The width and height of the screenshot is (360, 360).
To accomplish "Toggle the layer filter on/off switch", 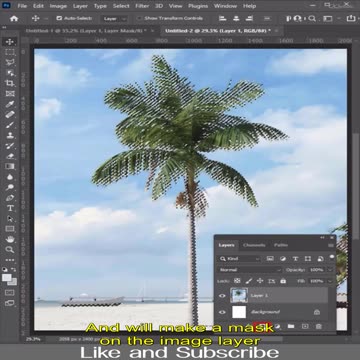I will click(x=332, y=257).
